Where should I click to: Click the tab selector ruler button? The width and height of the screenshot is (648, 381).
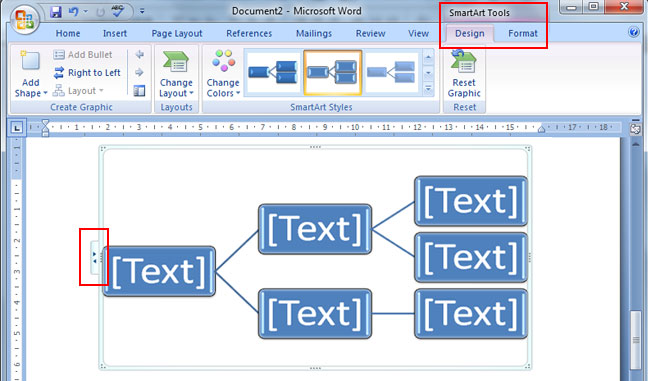click(x=17, y=128)
